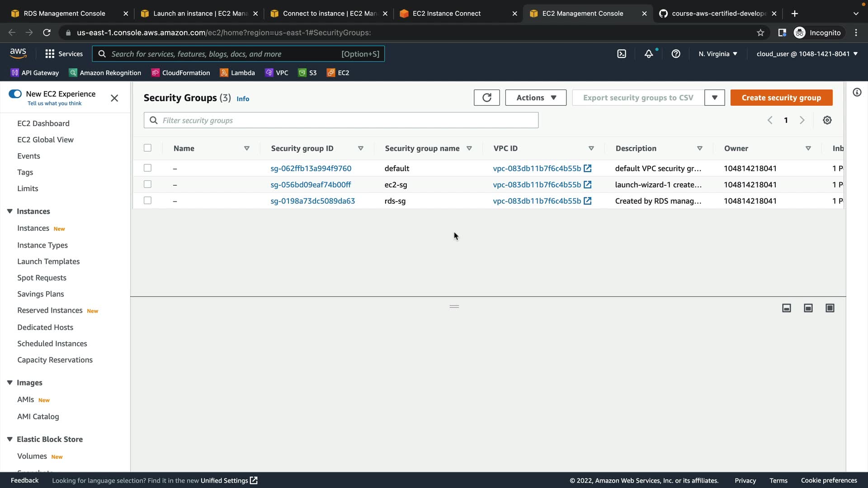Click Create security group button
The height and width of the screenshot is (488, 868).
[781, 98]
